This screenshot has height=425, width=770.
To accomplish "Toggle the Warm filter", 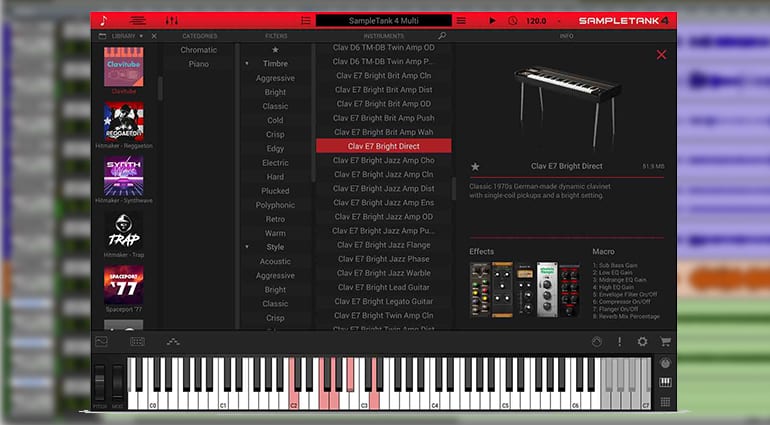I will click(275, 233).
